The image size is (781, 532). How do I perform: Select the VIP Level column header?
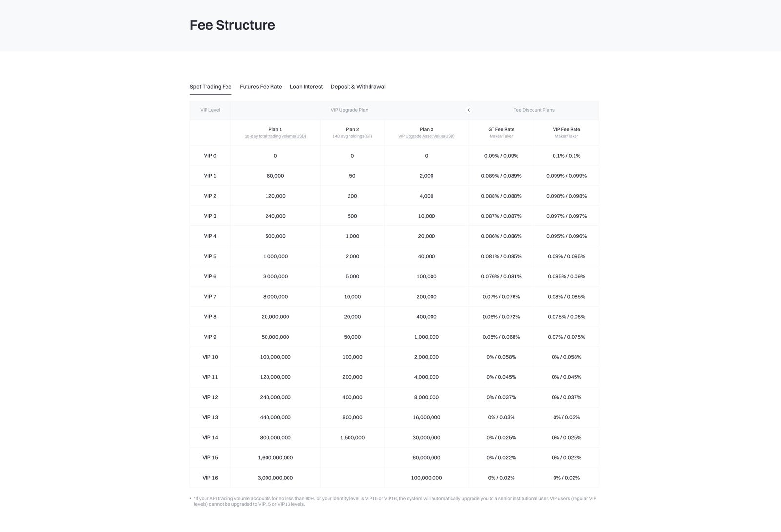pos(210,110)
